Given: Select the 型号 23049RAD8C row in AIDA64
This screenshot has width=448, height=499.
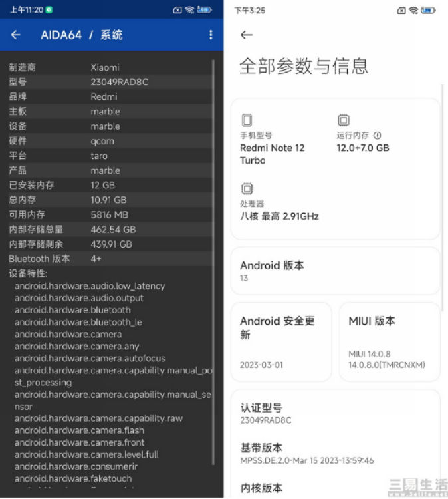Looking at the screenshot, I should (x=110, y=82).
